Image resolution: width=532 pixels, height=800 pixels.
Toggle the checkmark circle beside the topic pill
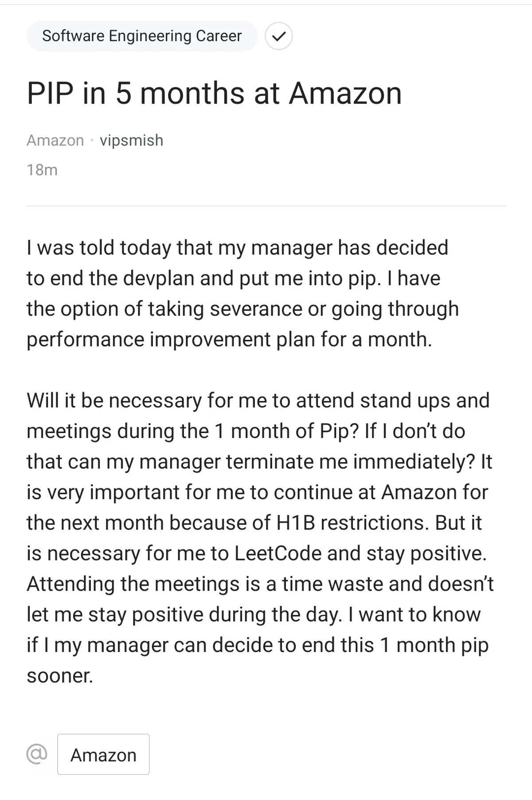coord(278,36)
